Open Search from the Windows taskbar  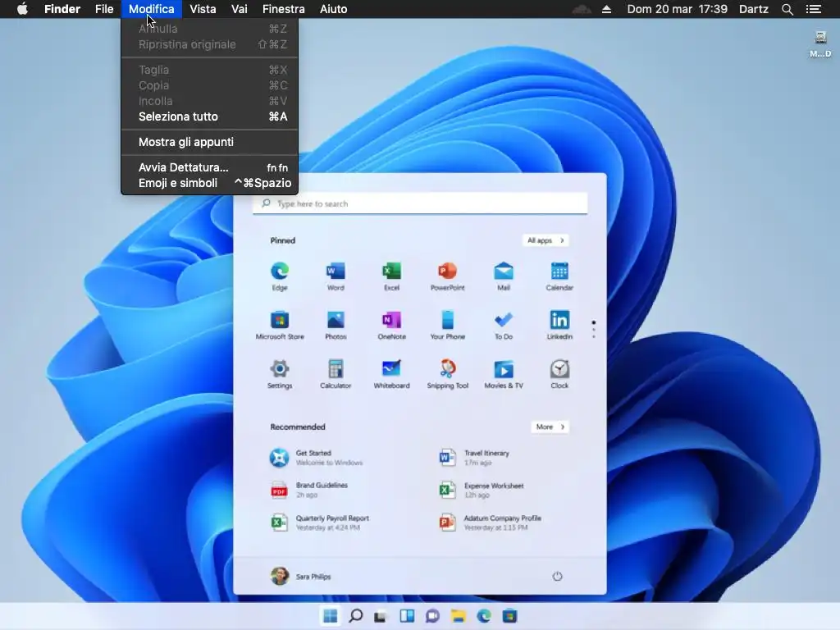tap(356, 616)
